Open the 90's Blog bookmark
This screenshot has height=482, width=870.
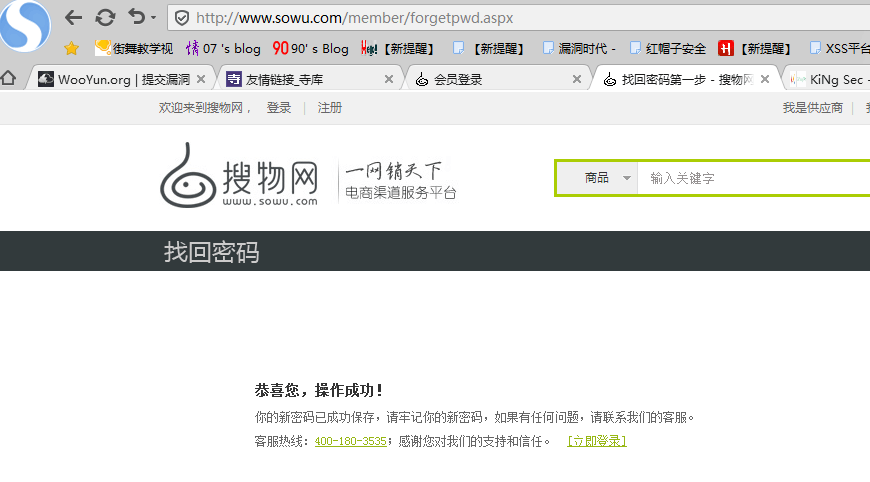pos(310,48)
